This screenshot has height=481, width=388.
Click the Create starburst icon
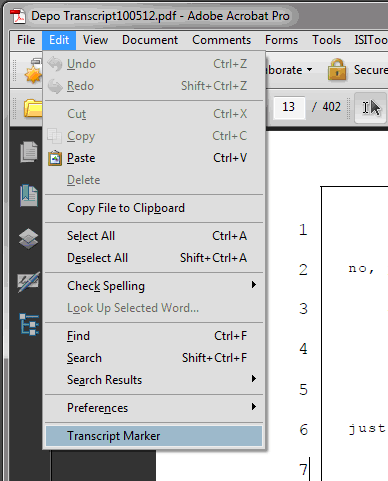33,71
